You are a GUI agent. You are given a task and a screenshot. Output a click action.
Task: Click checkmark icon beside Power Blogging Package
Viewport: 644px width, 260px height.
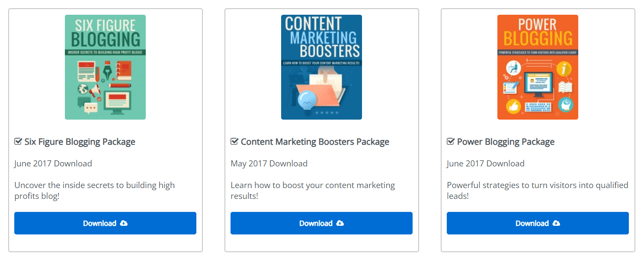click(451, 142)
